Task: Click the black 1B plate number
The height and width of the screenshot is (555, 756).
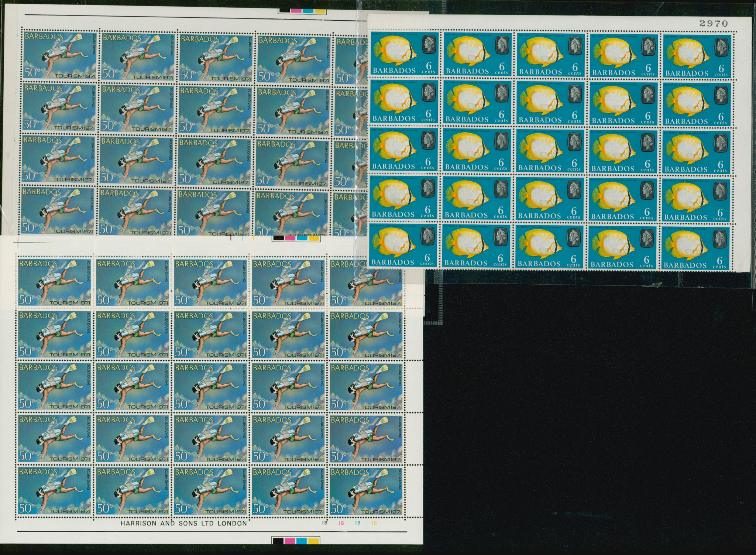Action: 325,523
